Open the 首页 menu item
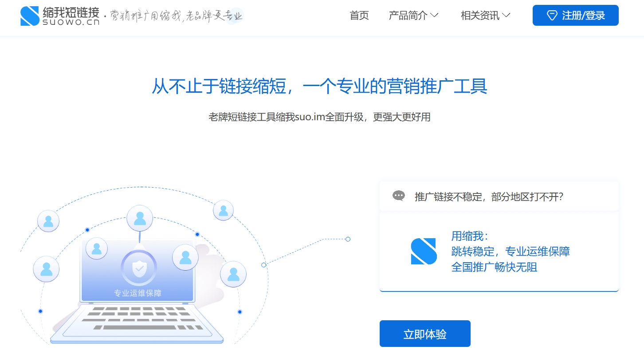The image size is (644, 354). tap(359, 16)
